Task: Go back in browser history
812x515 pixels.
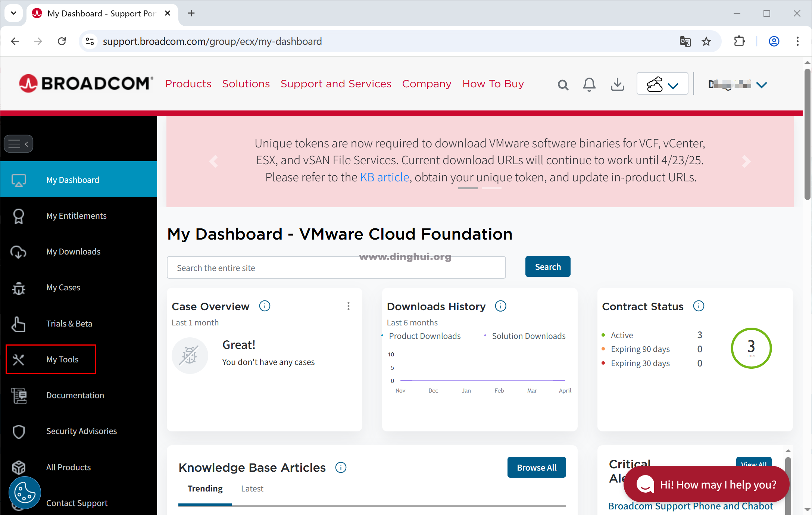Action: (x=15, y=41)
